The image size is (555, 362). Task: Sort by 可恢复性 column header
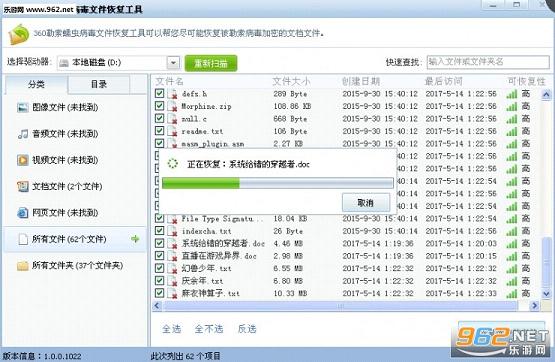tap(527, 82)
